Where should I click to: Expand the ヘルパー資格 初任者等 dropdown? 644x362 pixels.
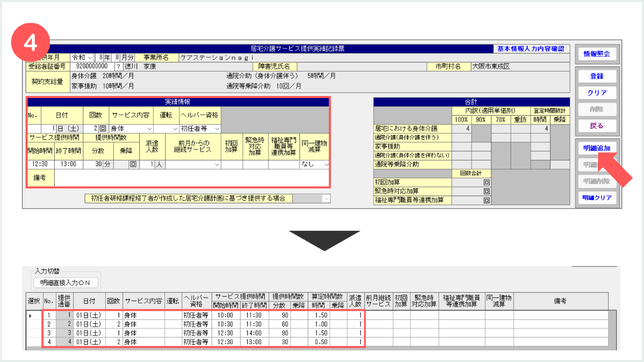coord(200,129)
